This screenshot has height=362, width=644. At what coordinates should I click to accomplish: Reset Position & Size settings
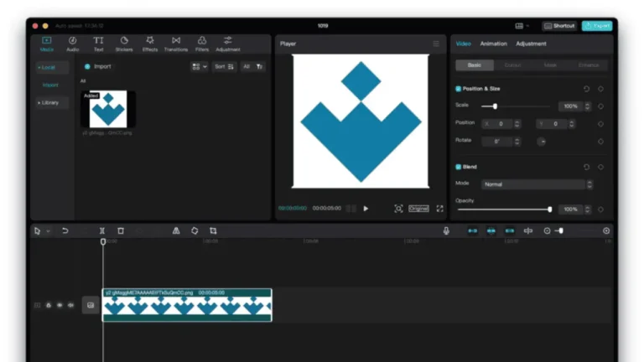586,89
